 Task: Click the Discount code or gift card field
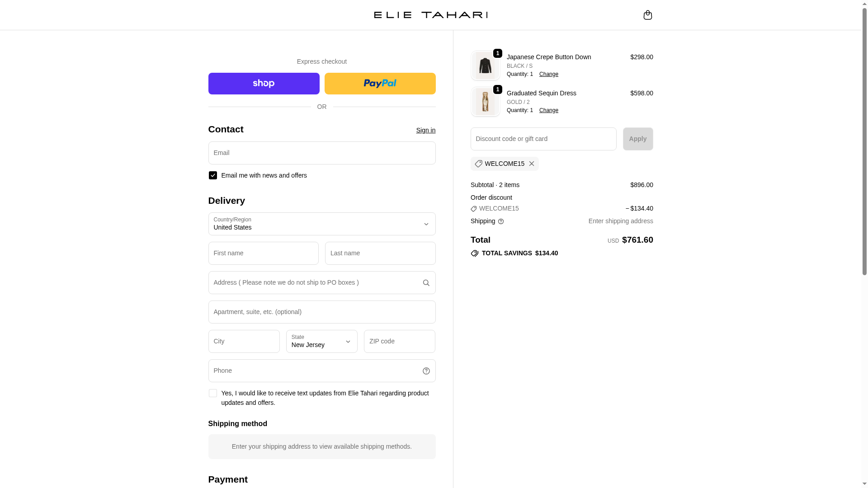point(543,139)
